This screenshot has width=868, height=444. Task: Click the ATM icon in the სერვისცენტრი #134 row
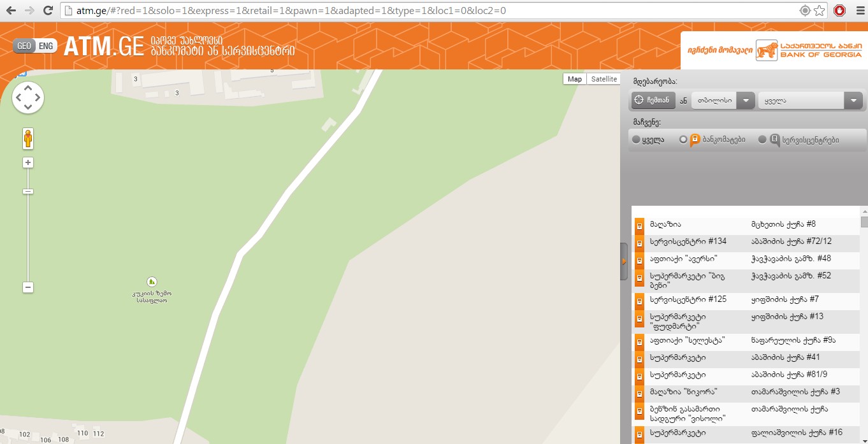[639, 243]
